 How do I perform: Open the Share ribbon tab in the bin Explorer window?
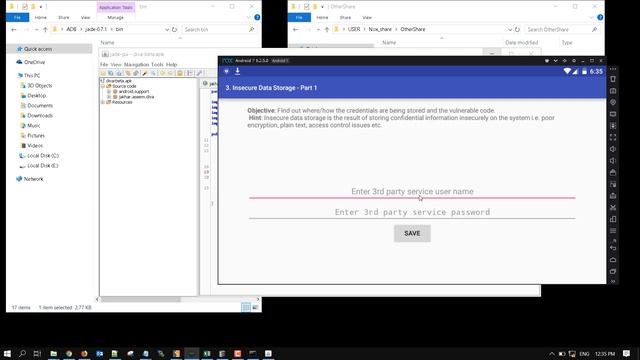click(64, 18)
